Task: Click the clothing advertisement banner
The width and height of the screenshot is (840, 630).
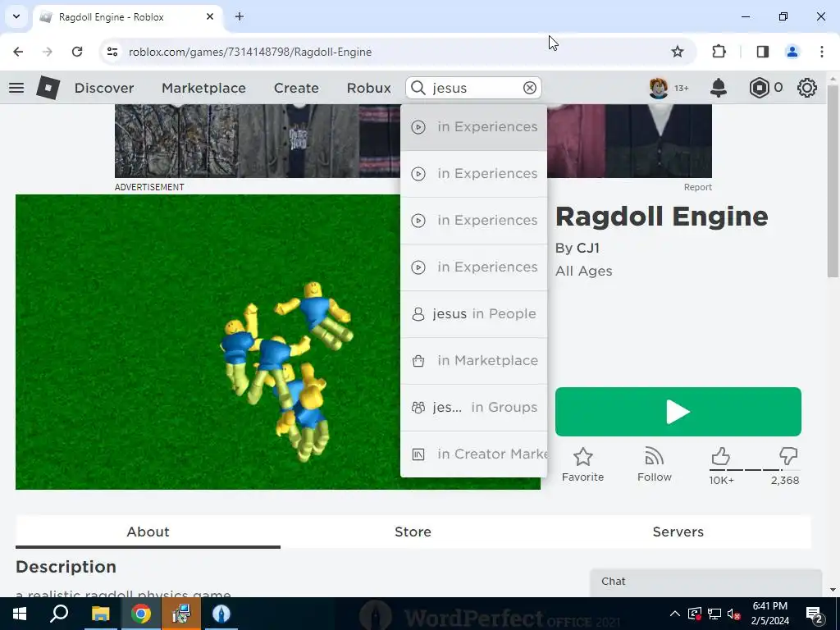Action: pyautogui.click(x=257, y=141)
